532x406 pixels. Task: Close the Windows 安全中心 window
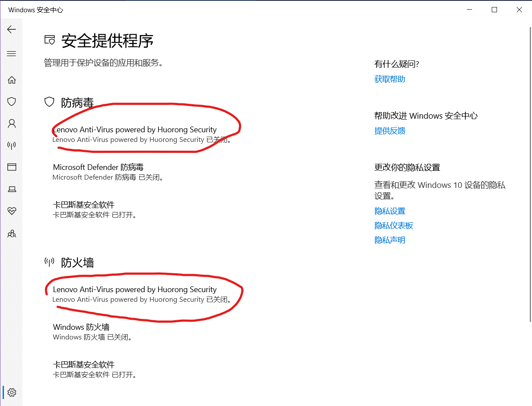tap(519, 10)
